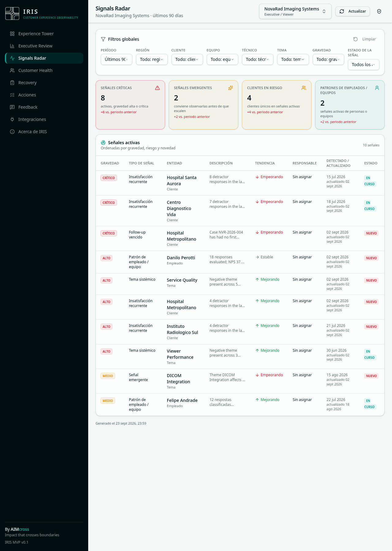This screenshot has width=392, height=551.
Task: Click the Tendencia column header
Action: (x=265, y=163)
